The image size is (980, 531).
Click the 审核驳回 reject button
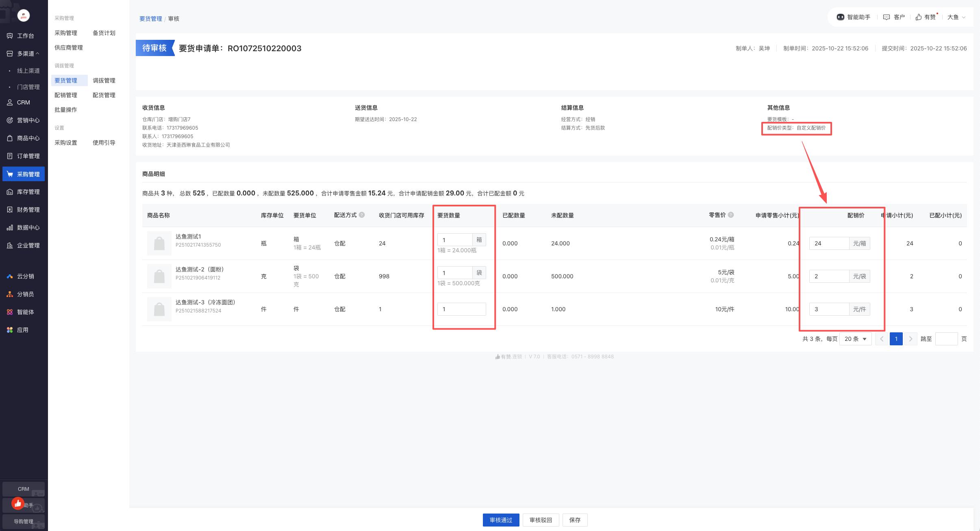541,520
